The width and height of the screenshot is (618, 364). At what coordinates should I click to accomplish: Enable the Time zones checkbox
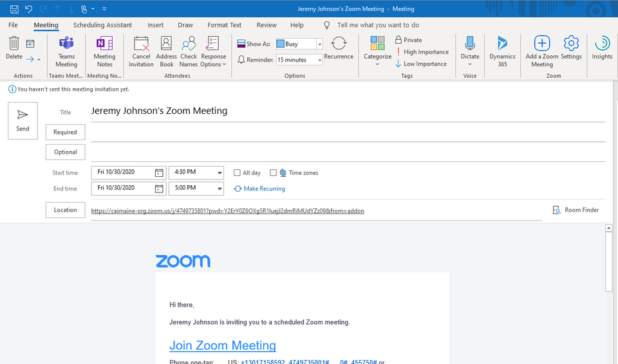pyautogui.click(x=273, y=172)
